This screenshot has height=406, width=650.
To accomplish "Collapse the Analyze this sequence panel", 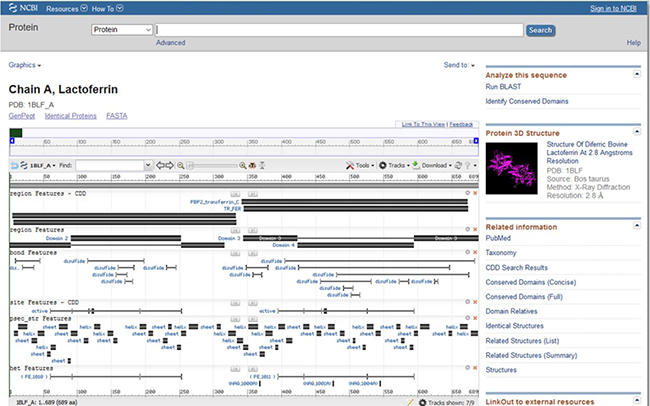I will pos(636,75).
